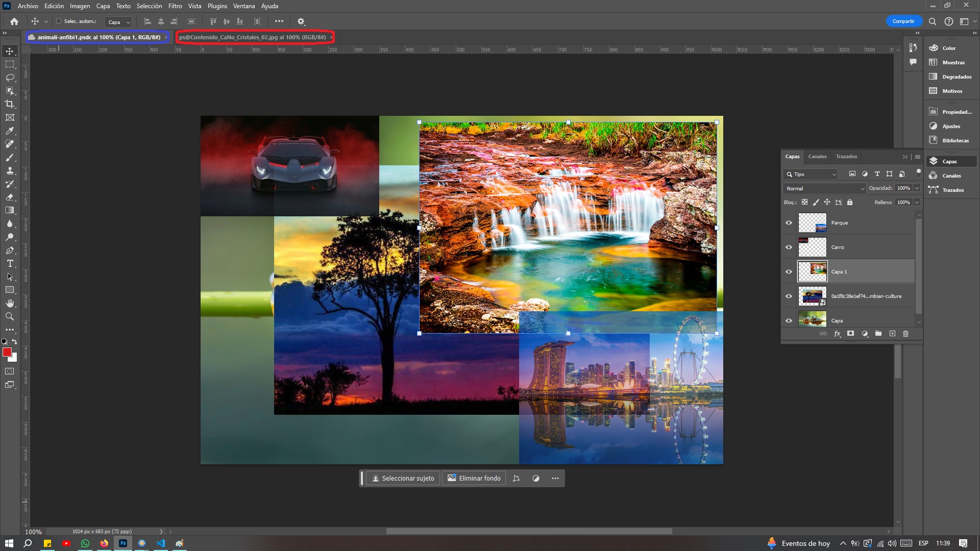Viewport: 980px width, 551px height.
Task: Hide the Parque layer
Action: (789, 223)
